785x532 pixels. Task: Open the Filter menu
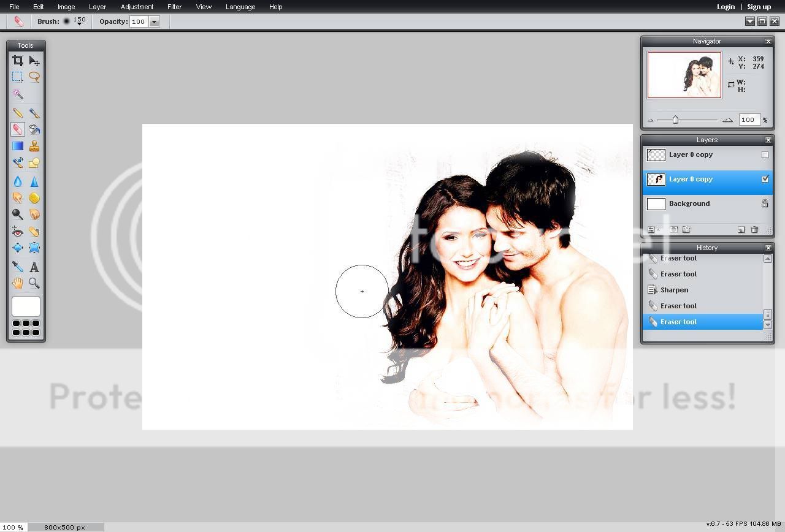(175, 7)
